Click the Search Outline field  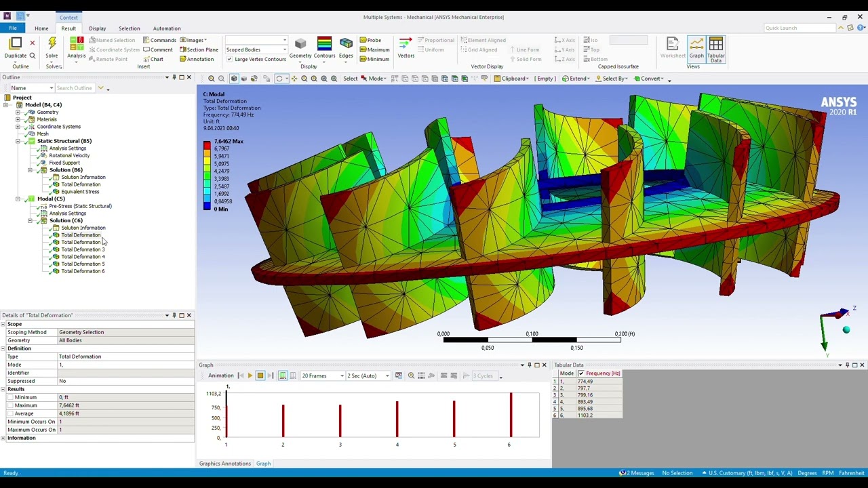tap(76, 88)
